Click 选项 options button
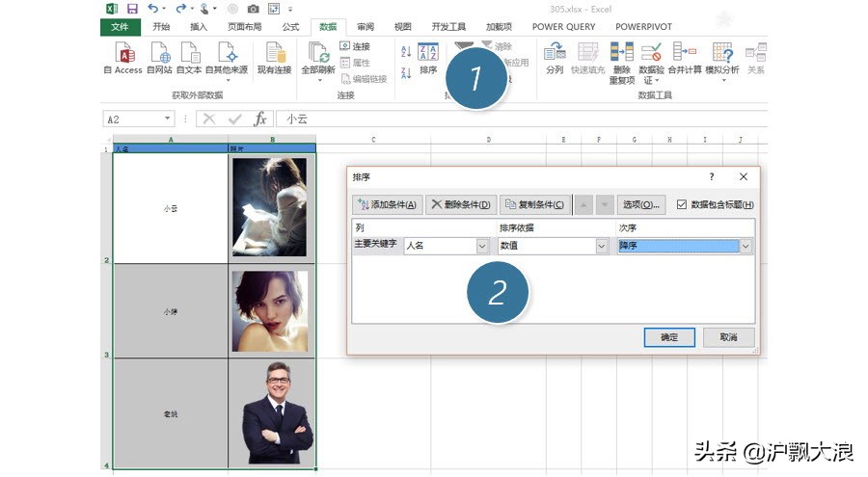This screenshot has width=868, height=477. pos(641,204)
